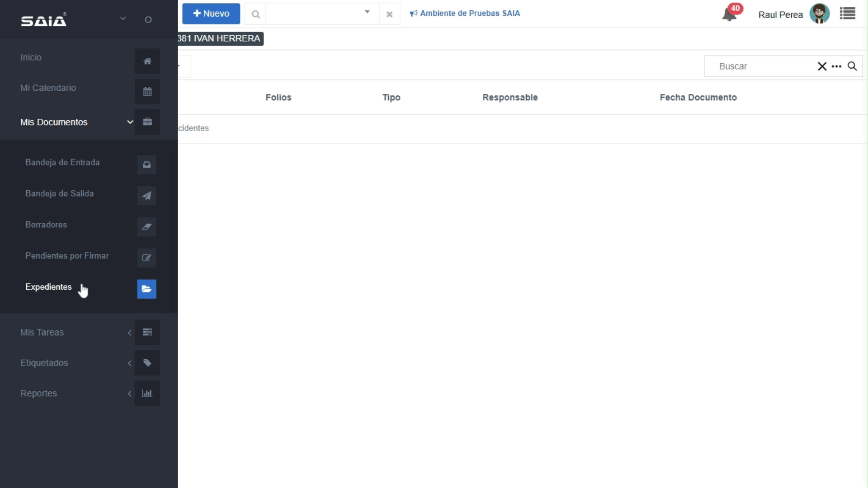Select Borradores in the sidebar menu
This screenshot has width=868, height=488.
pyautogui.click(x=46, y=225)
